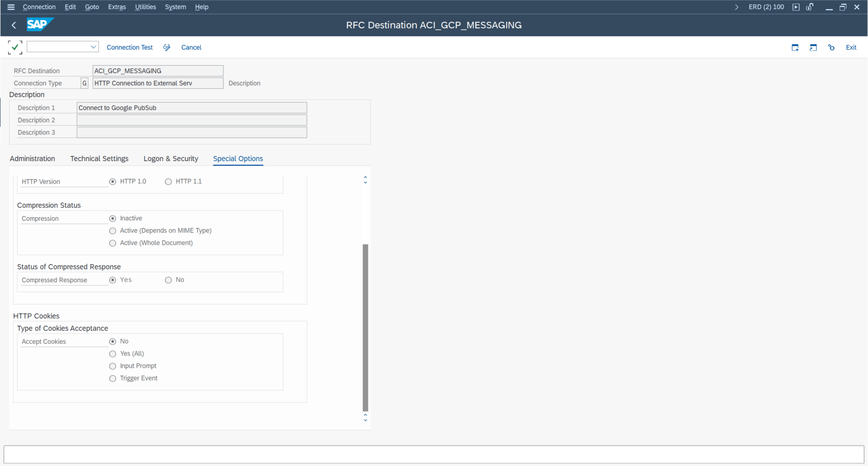Open the settings gears icon

click(x=831, y=48)
